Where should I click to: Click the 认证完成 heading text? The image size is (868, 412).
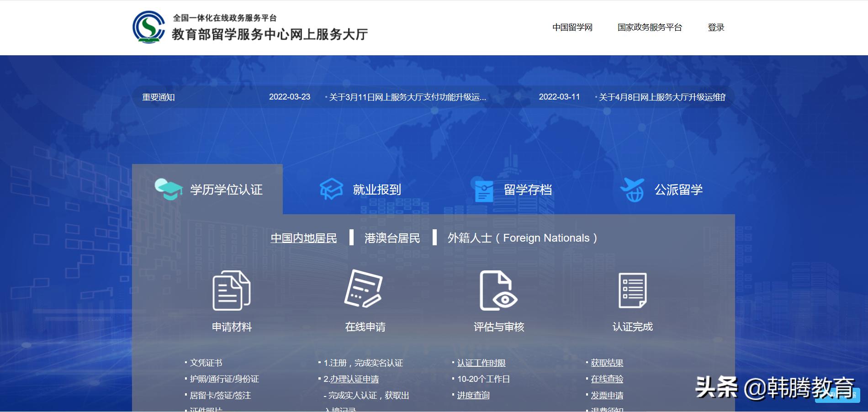633,327
